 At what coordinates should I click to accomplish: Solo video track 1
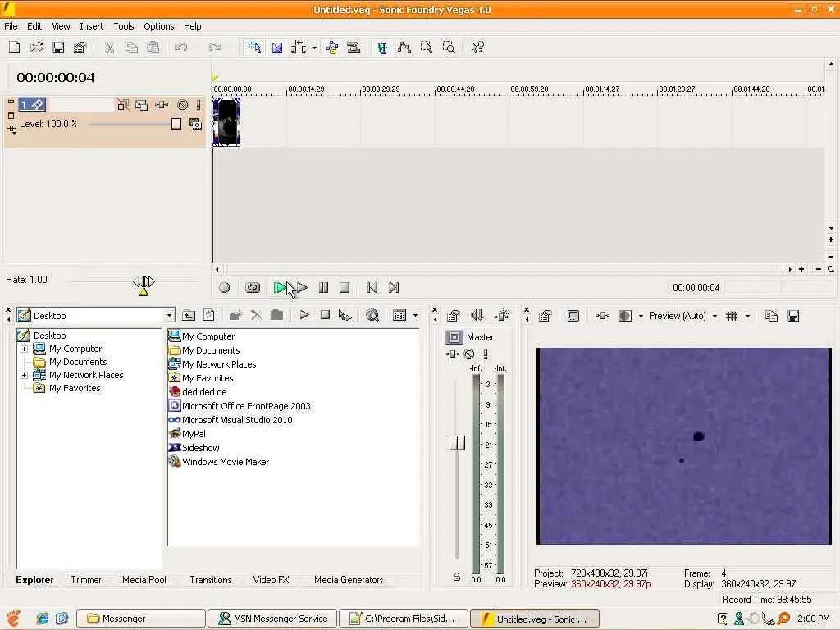click(x=199, y=105)
